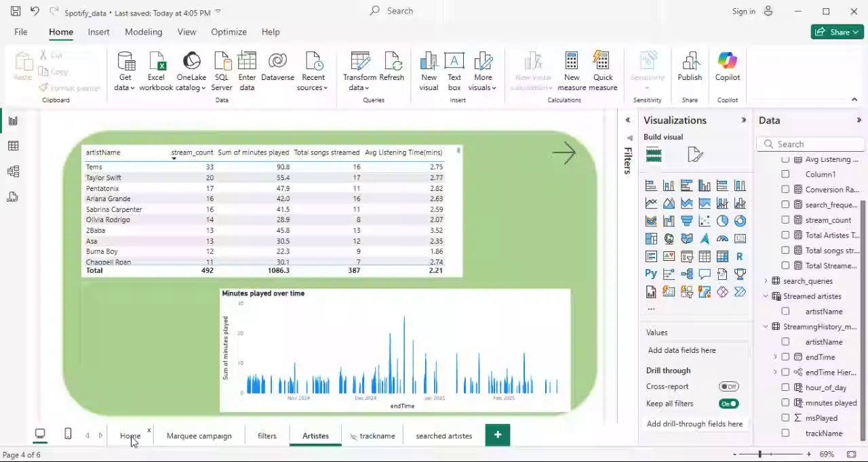
Task: Collapse the Data pane
Action: pyautogui.click(x=859, y=121)
